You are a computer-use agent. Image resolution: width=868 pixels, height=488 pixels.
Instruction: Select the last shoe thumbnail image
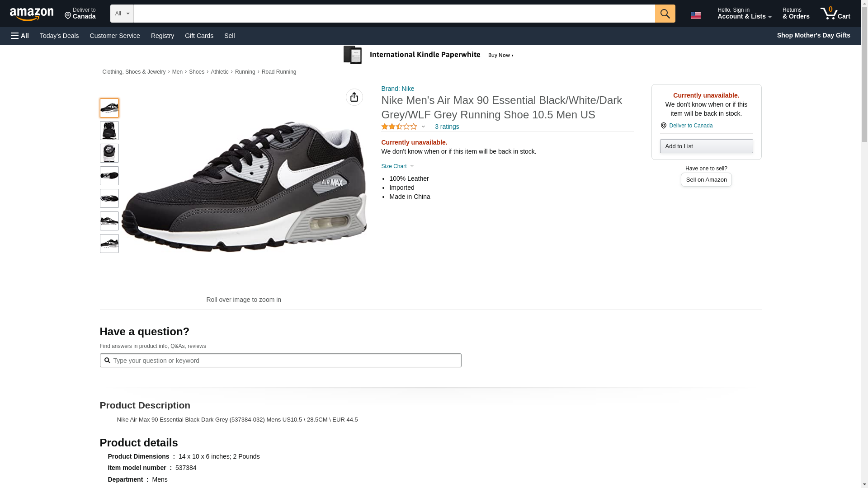coord(109,244)
